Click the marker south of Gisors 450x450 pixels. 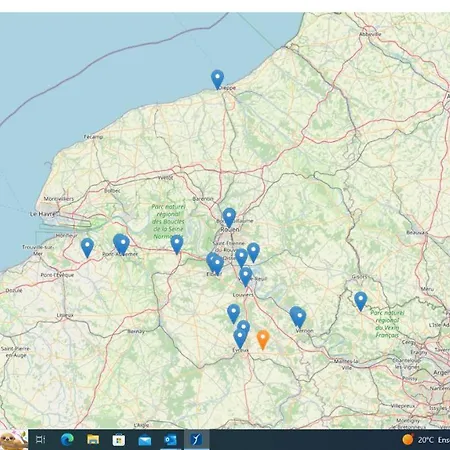point(361,301)
